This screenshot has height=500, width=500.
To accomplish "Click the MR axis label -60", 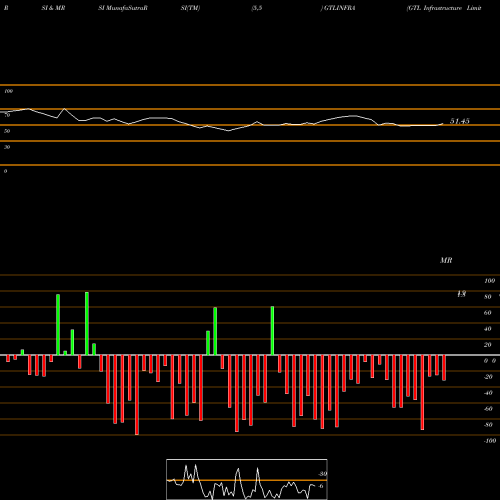I will (x=488, y=409).
